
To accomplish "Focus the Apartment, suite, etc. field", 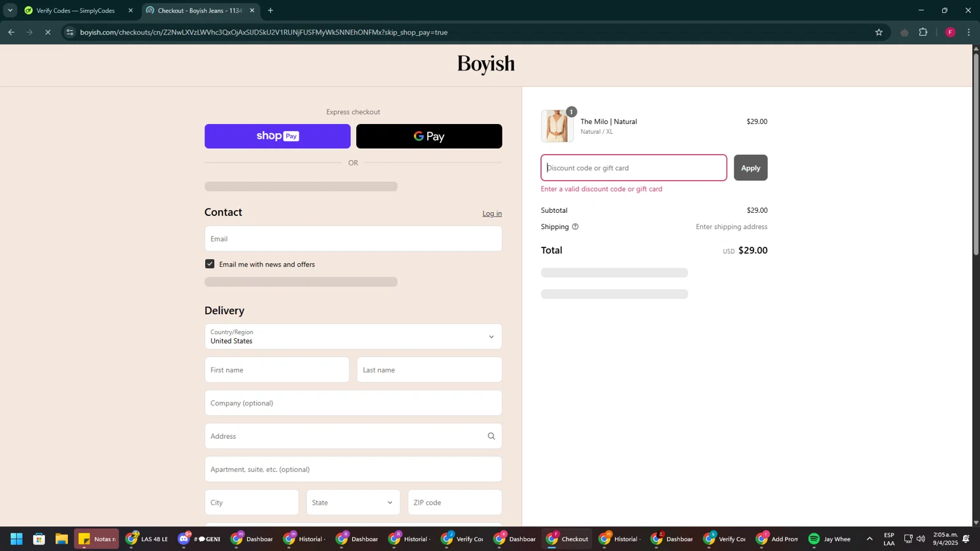I will 353,469.
